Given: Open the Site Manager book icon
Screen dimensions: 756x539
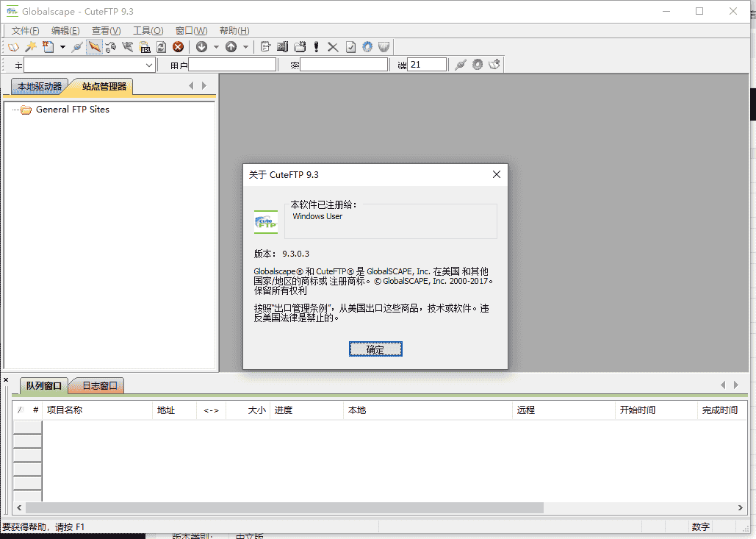Looking at the screenshot, I should (x=13, y=46).
